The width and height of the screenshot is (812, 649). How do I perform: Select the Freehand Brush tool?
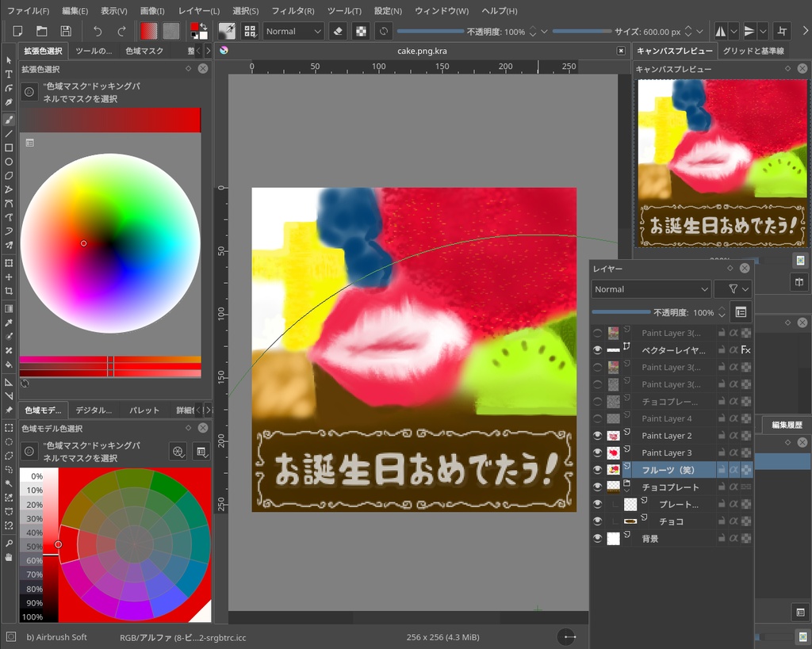pos(8,120)
